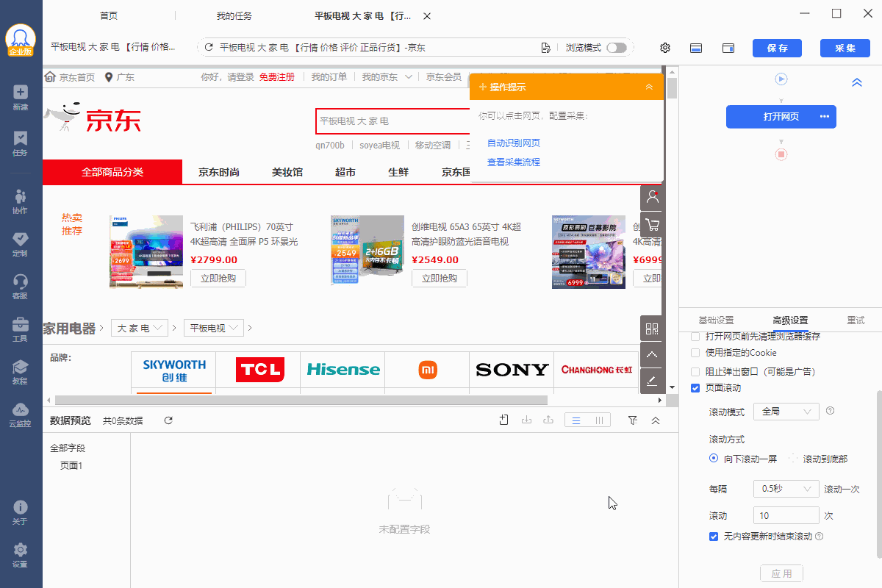Click the page script icon in address bar
This screenshot has height=588, width=882.
pyautogui.click(x=545, y=48)
